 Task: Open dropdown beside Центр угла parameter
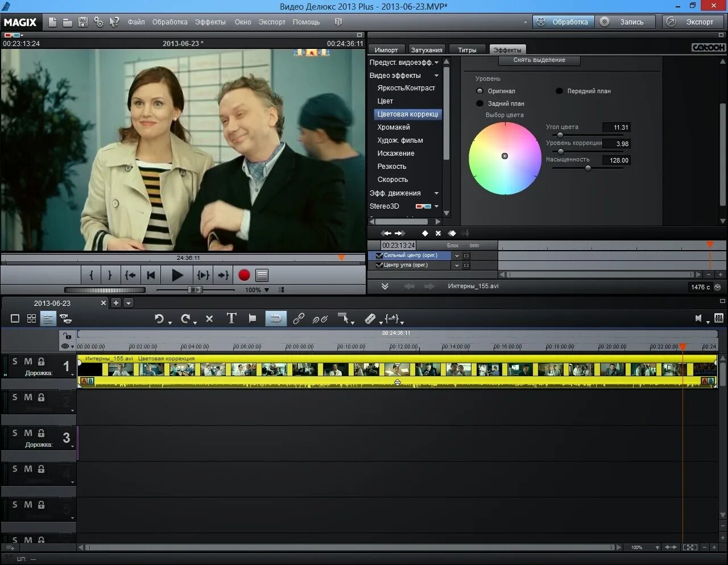pos(457,265)
